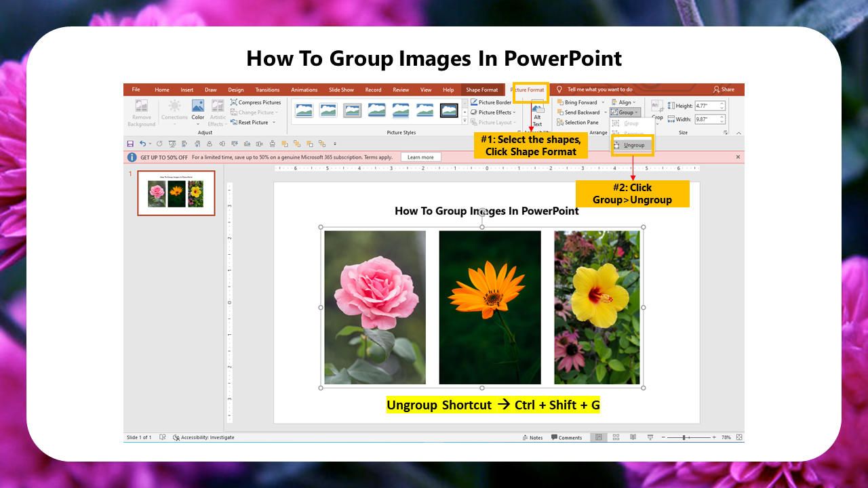The image size is (868, 488).
Task: Click the zoom slider handle
Action: tap(684, 438)
